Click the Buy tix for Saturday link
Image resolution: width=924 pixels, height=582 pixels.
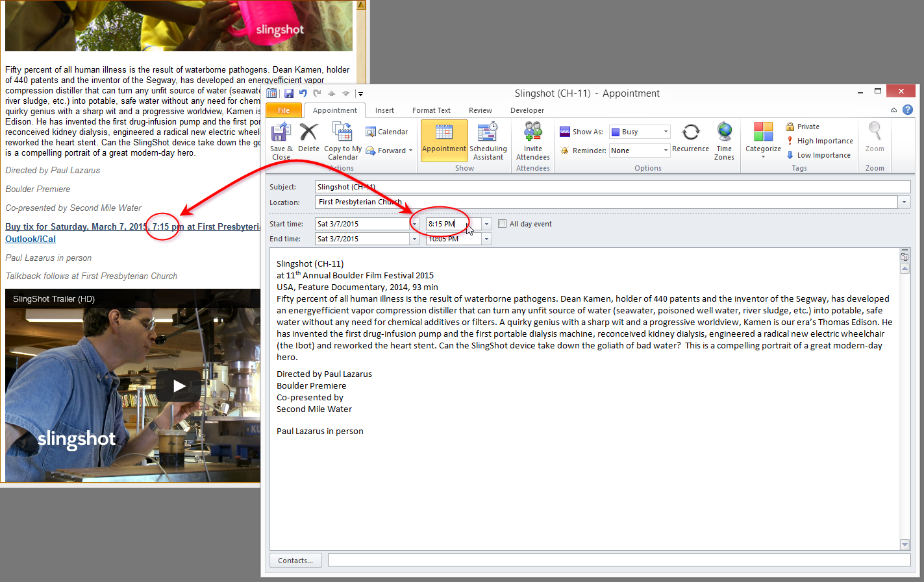point(133,226)
